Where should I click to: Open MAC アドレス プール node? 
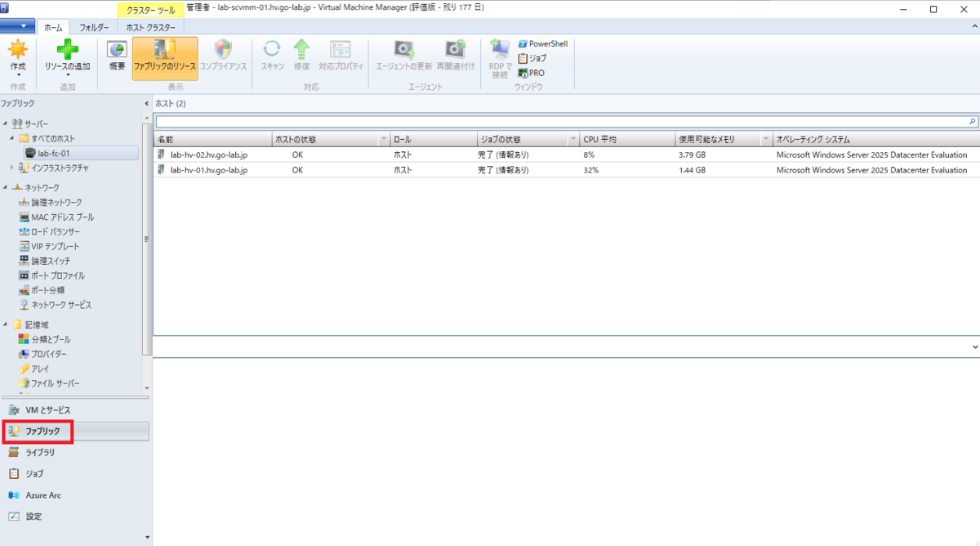coord(56,217)
